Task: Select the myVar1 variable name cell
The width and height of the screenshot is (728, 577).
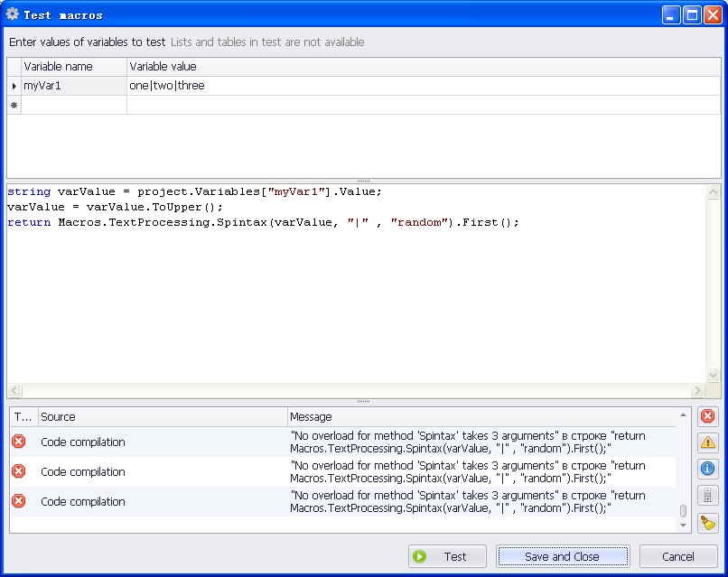Action: pos(74,86)
